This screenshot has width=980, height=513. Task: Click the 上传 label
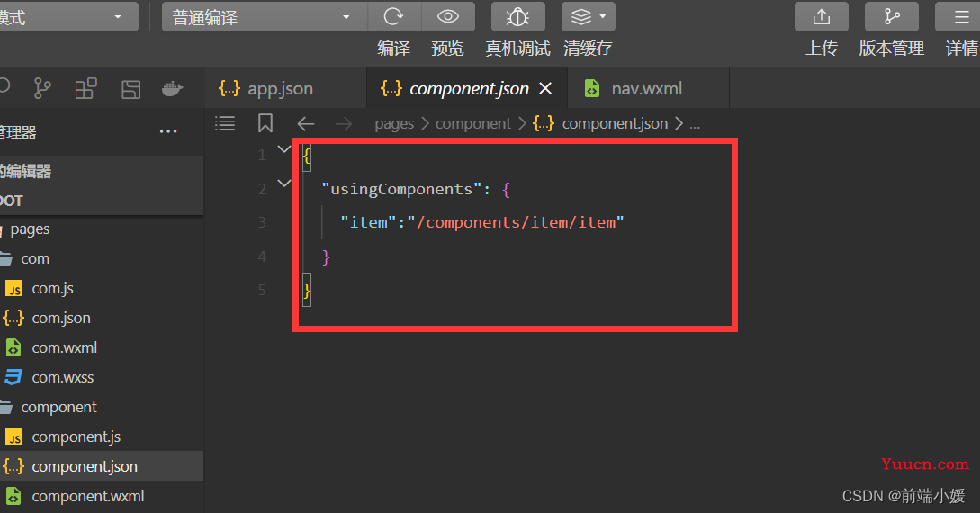[x=822, y=48]
